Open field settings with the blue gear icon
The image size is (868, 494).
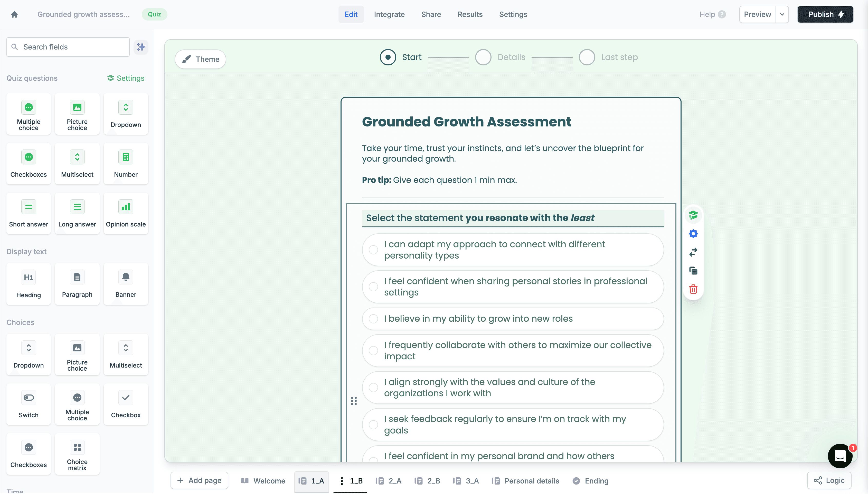(693, 234)
